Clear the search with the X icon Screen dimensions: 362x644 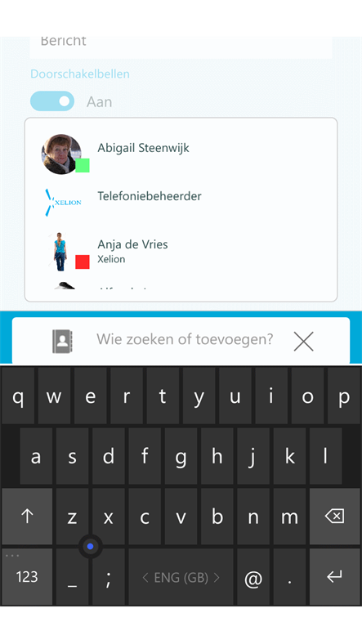pos(304,342)
